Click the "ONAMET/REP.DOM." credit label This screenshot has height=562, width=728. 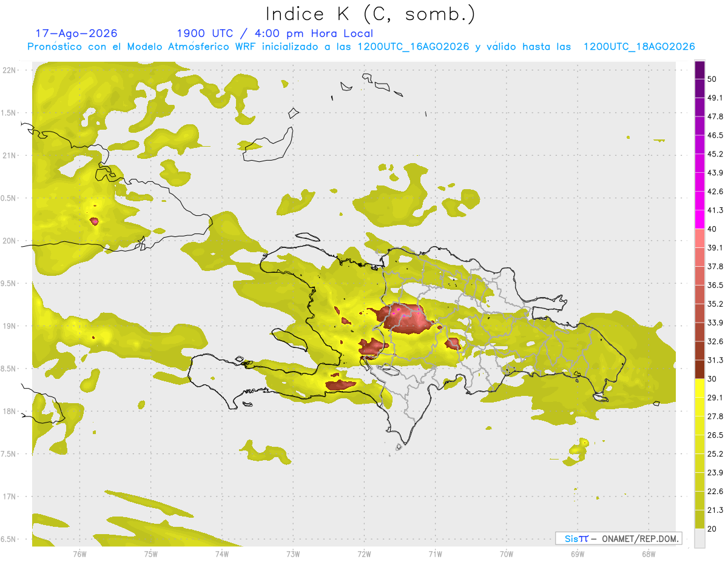(640, 538)
